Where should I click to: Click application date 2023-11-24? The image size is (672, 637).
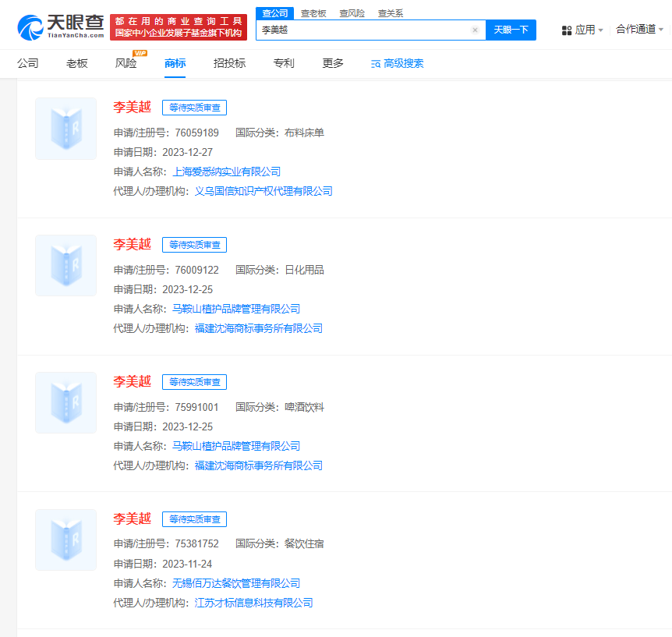click(187, 564)
